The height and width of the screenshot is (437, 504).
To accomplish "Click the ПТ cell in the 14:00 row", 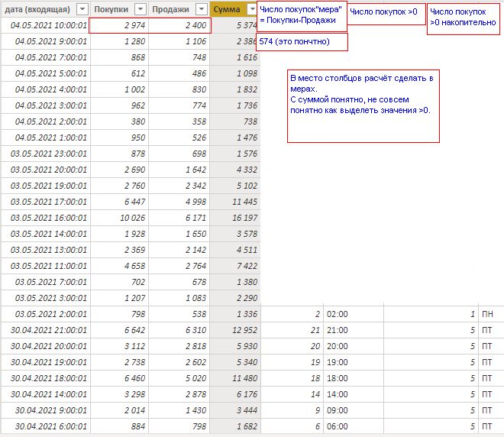I will point(491,394).
